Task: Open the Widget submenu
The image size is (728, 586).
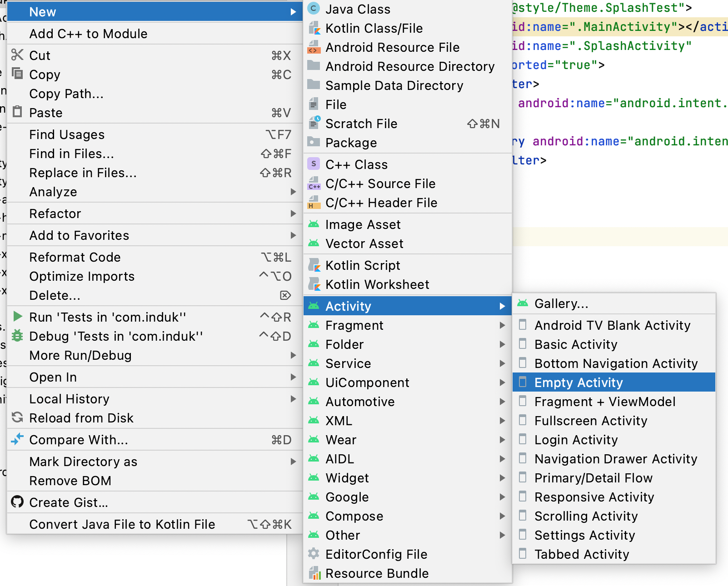Action: coord(408,478)
